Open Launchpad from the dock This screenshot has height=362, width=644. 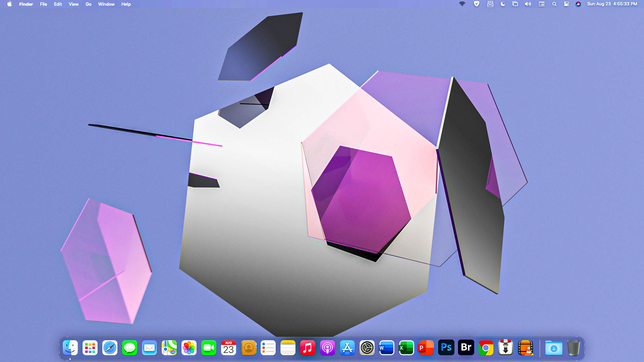[x=90, y=348]
